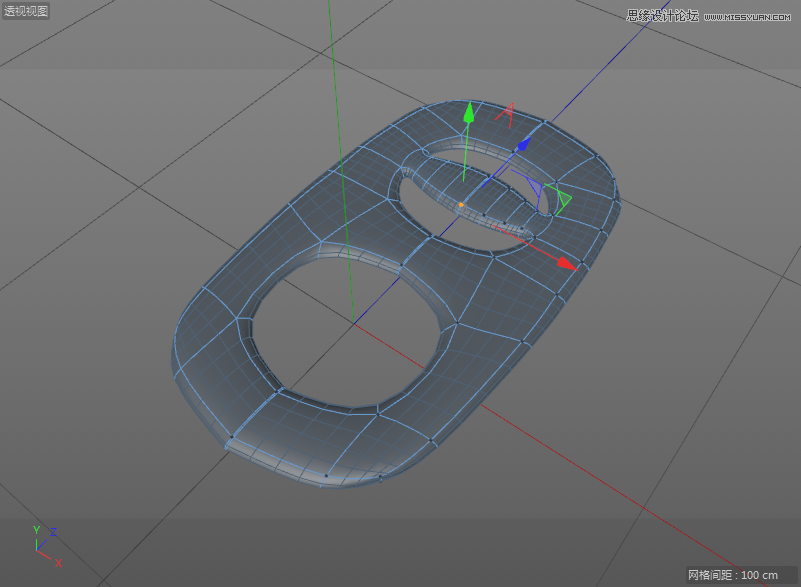Select the red rotation band on the gizmo
This screenshot has height=587, width=801.
pyautogui.click(x=508, y=112)
